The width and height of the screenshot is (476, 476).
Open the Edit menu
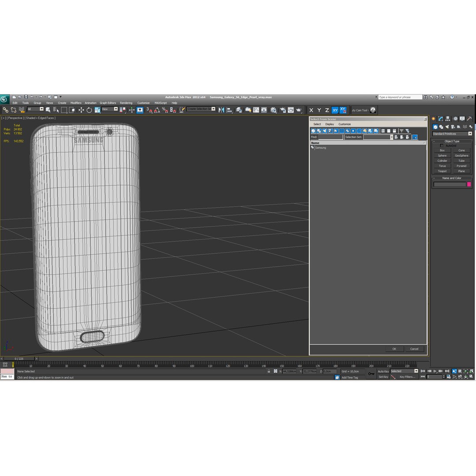pyautogui.click(x=15, y=103)
